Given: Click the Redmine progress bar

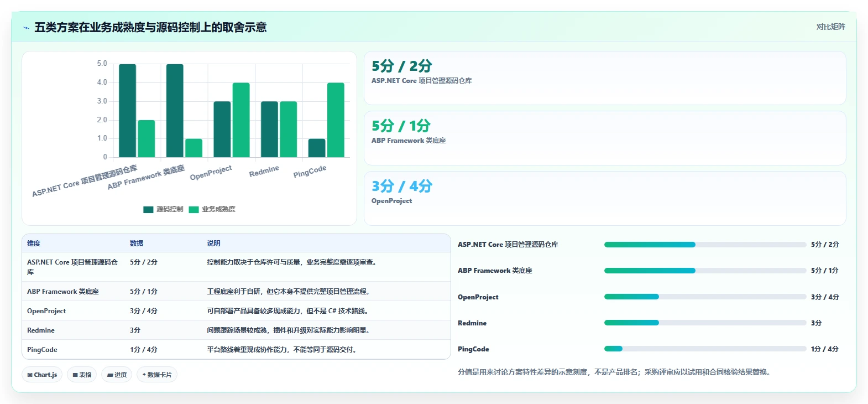Looking at the screenshot, I should 705,323.
